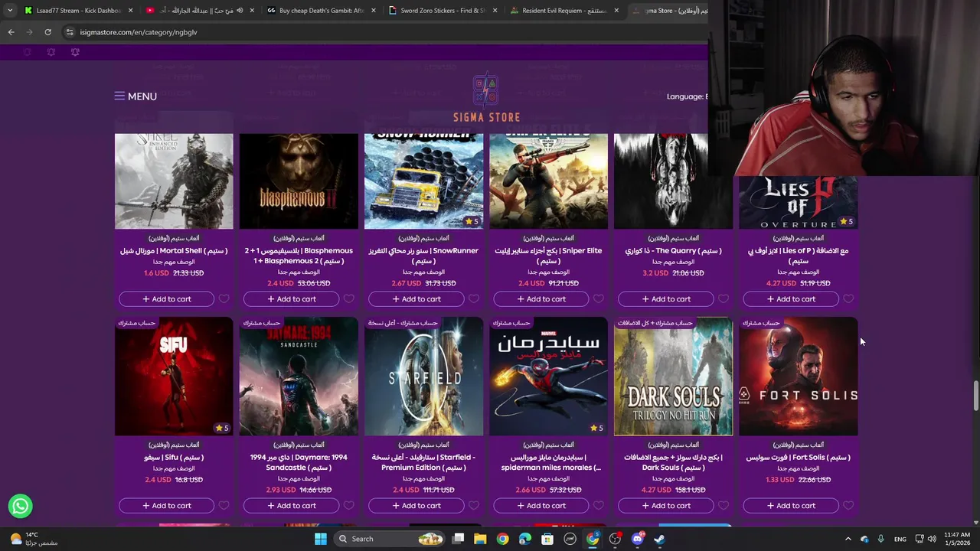The image size is (980, 551).
Task: Open the Language selector
Action: coord(687,96)
